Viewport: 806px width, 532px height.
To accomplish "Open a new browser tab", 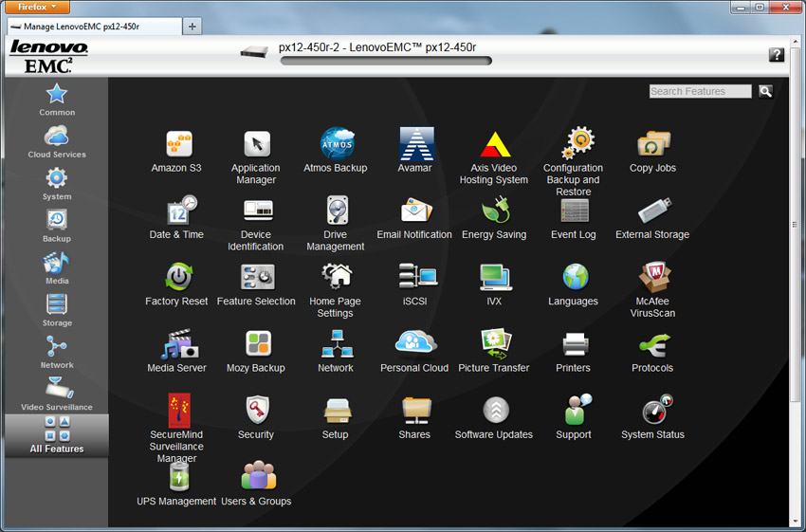I will [192, 27].
